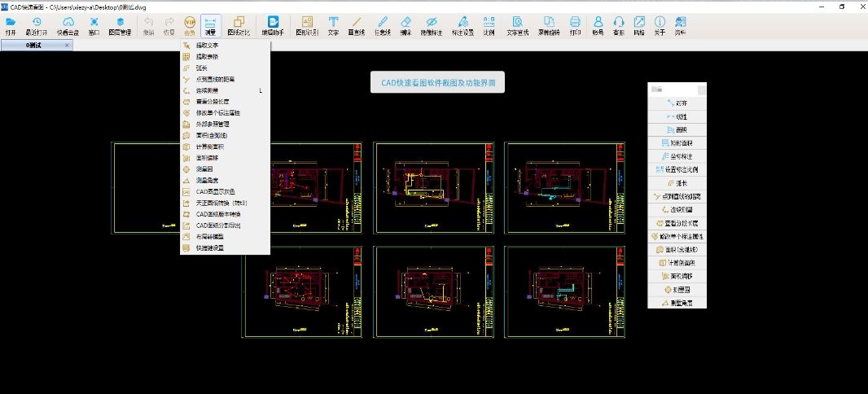Screen dimensions: 868x394
Task: Choose CAD图纸版本转换 menu entry
Action: [x=225, y=214]
